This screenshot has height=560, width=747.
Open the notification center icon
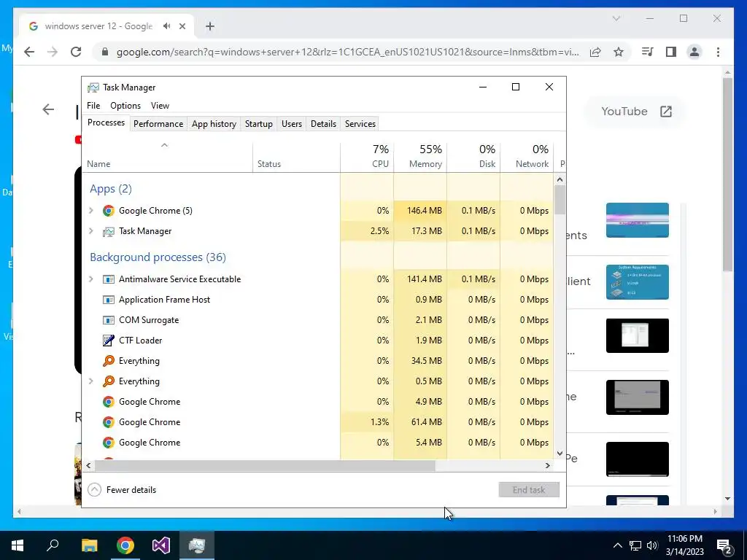click(x=724, y=545)
